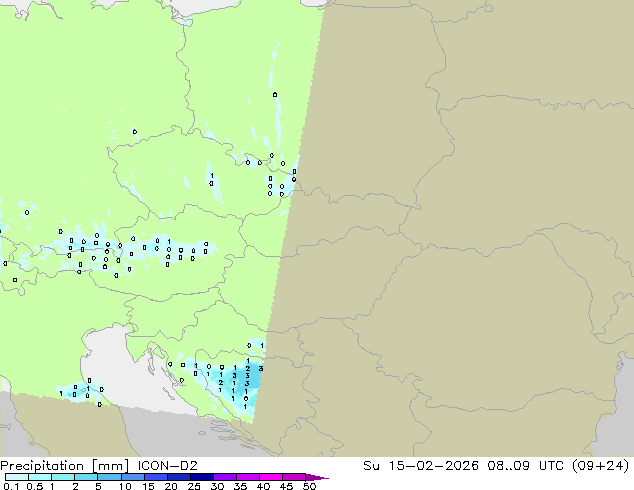Click the legend value '10'
This screenshot has width=634, height=490.
click(125, 486)
